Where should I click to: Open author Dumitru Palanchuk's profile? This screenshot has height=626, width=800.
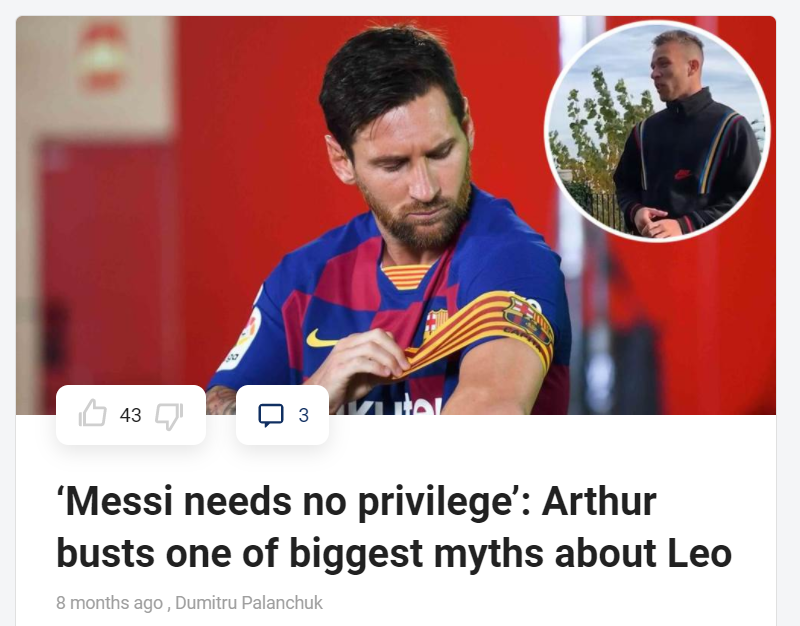[249, 603]
